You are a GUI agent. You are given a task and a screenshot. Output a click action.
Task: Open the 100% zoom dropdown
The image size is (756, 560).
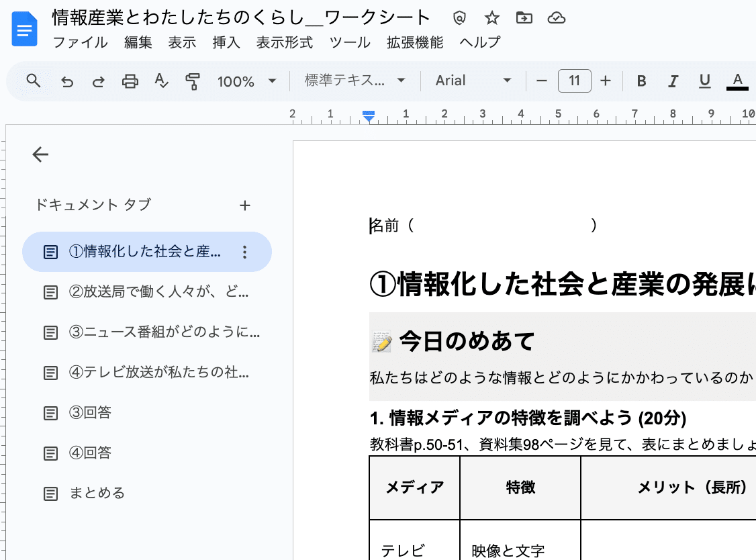pos(247,81)
